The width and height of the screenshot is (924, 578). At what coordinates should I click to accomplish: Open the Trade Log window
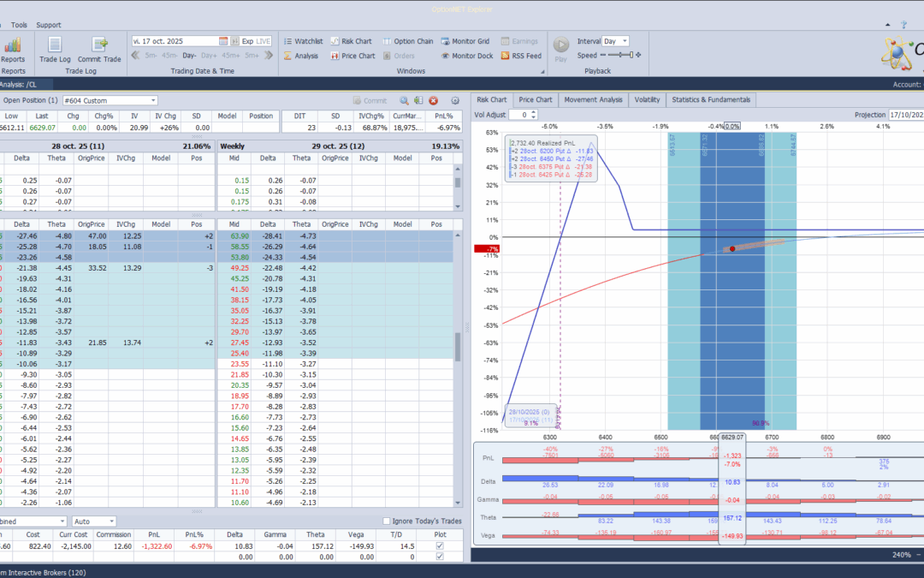pyautogui.click(x=55, y=50)
